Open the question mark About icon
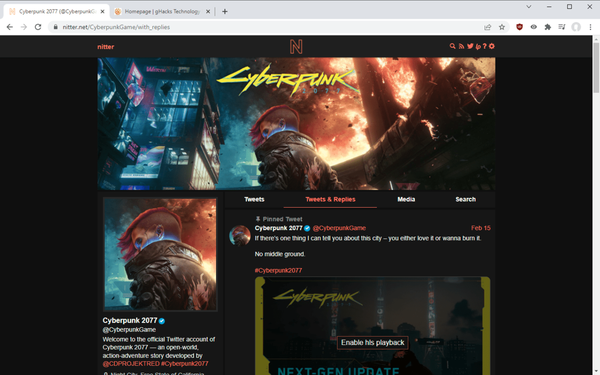 click(x=484, y=46)
